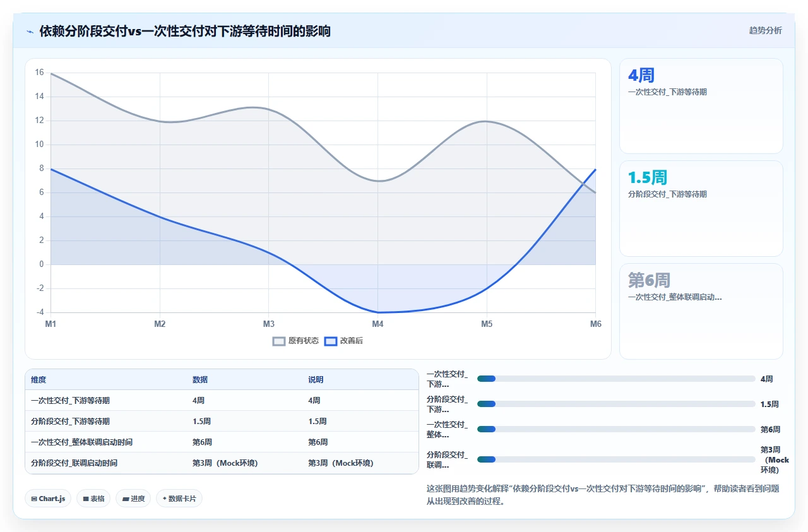The image size is (808, 532).
Task: Select the 表格 tag chip
Action: click(93, 499)
